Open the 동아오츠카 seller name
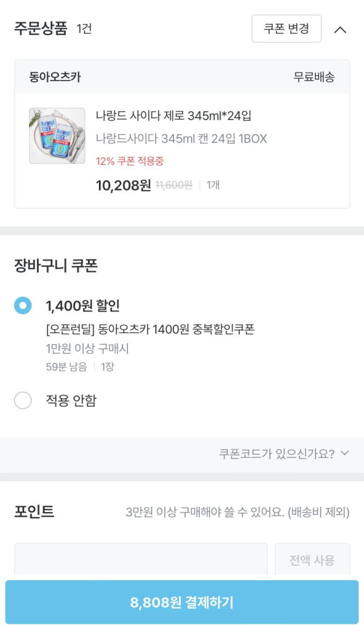The image size is (364, 625). click(55, 77)
